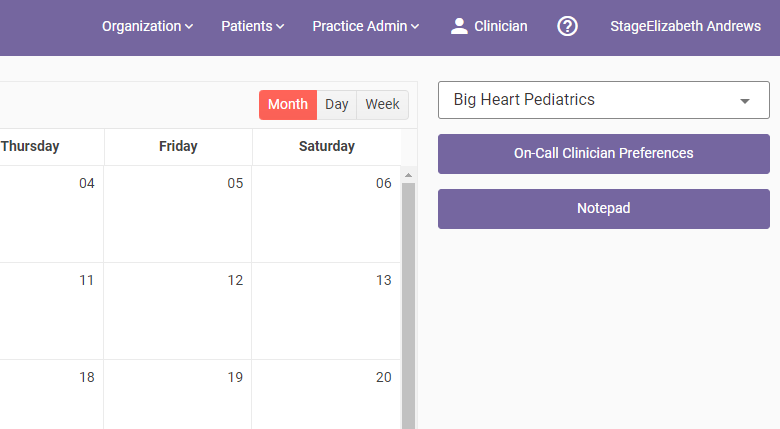Select the Saturday 06 calendar cell
This screenshot has height=429, width=780.
click(326, 214)
